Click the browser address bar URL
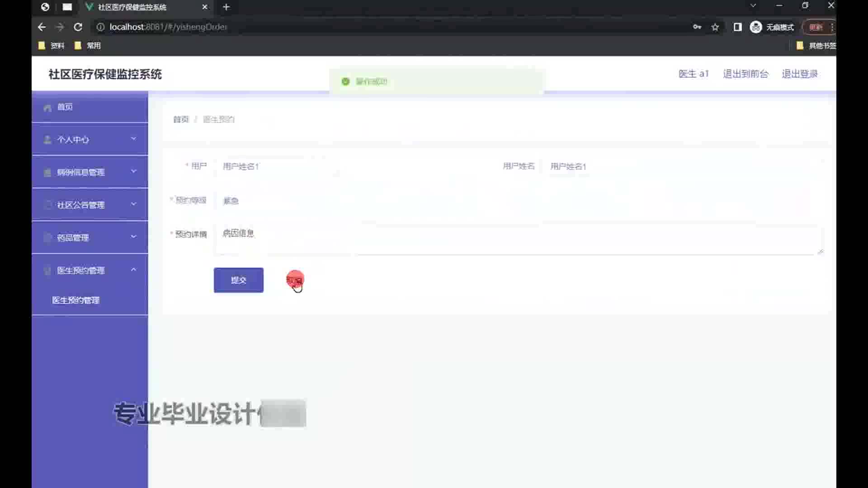Viewport: 868px width, 488px height. click(168, 27)
